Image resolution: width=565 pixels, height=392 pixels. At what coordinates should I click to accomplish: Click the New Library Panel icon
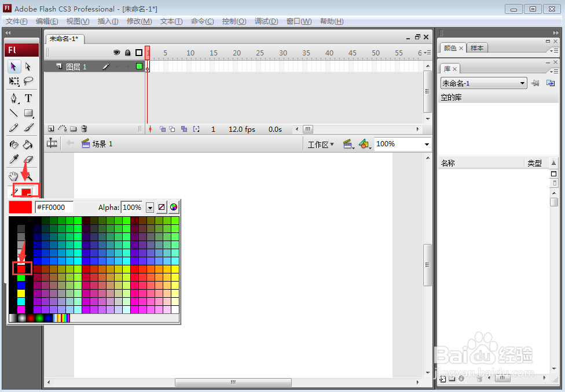pyautogui.click(x=551, y=83)
